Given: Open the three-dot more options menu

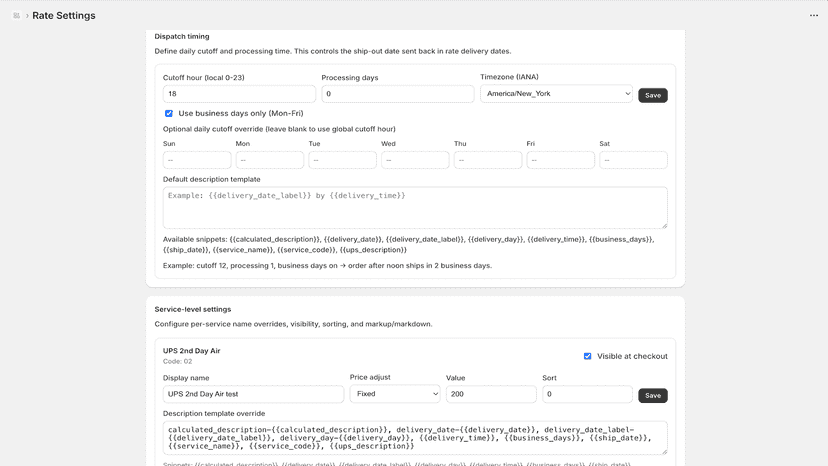Looking at the screenshot, I should (x=814, y=15).
